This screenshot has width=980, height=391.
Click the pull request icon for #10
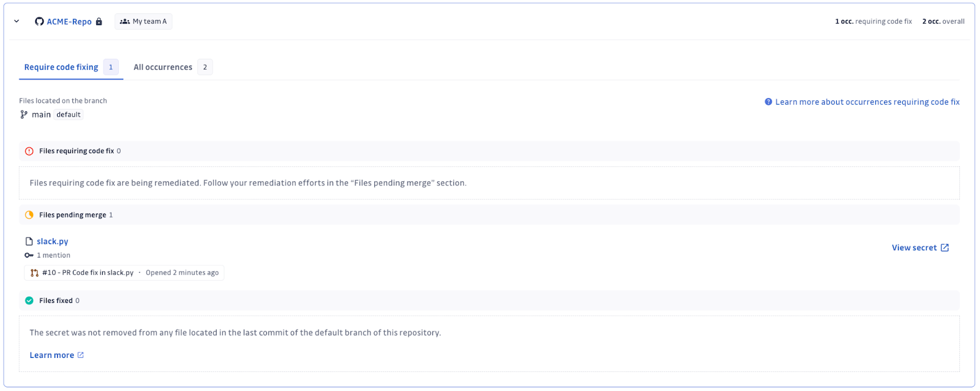click(x=34, y=273)
